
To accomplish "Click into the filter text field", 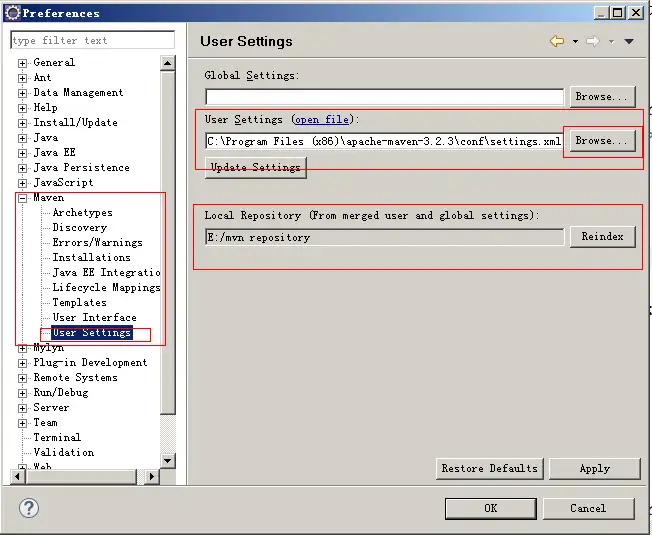I will pos(92,40).
